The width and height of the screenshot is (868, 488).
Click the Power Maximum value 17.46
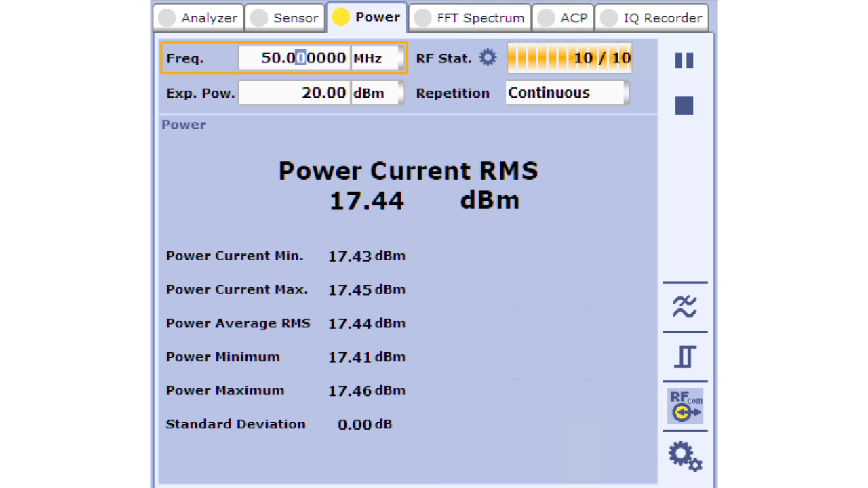(350, 391)
